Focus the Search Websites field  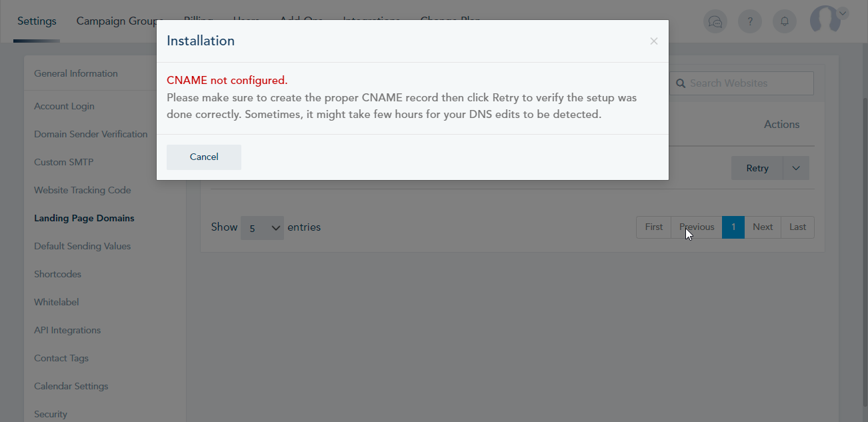click(741, 83)
